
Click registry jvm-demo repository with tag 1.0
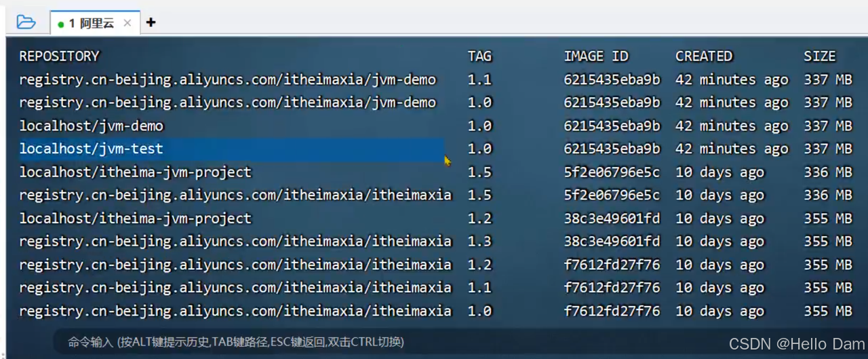pyautogui.click(x=227, y=102)
